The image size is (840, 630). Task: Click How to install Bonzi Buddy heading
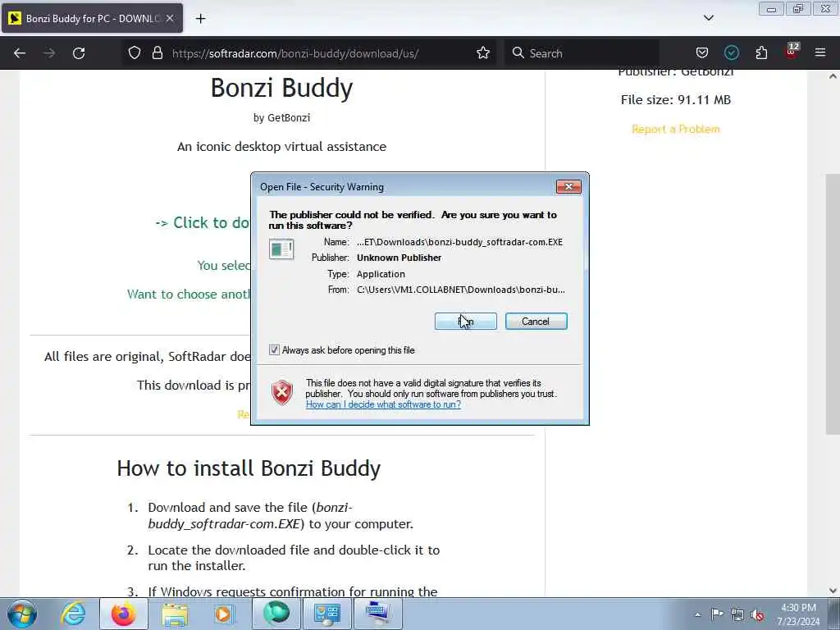point(249,468)
